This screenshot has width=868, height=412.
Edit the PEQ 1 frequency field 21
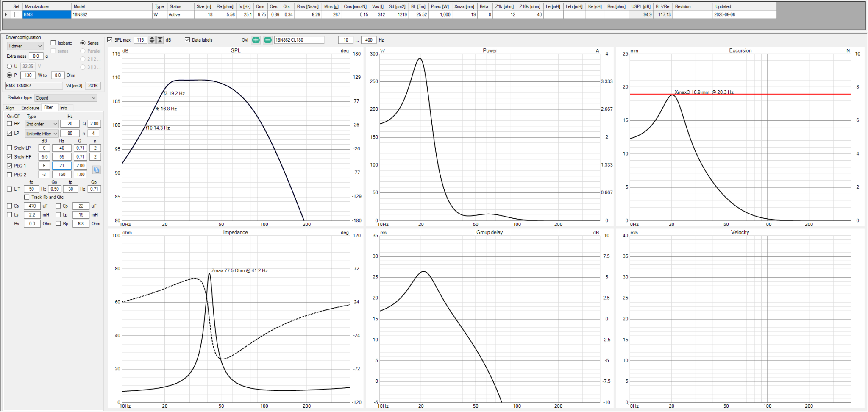point(62,166)
